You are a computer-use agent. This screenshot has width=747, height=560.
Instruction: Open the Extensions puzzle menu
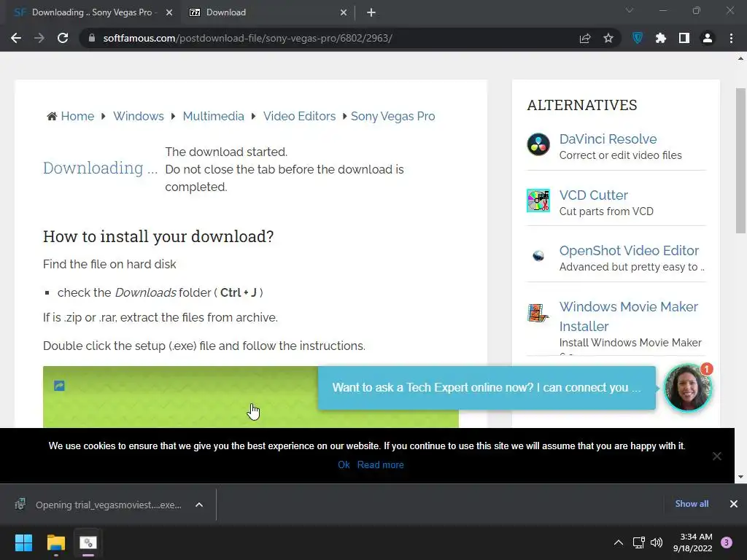661,38
